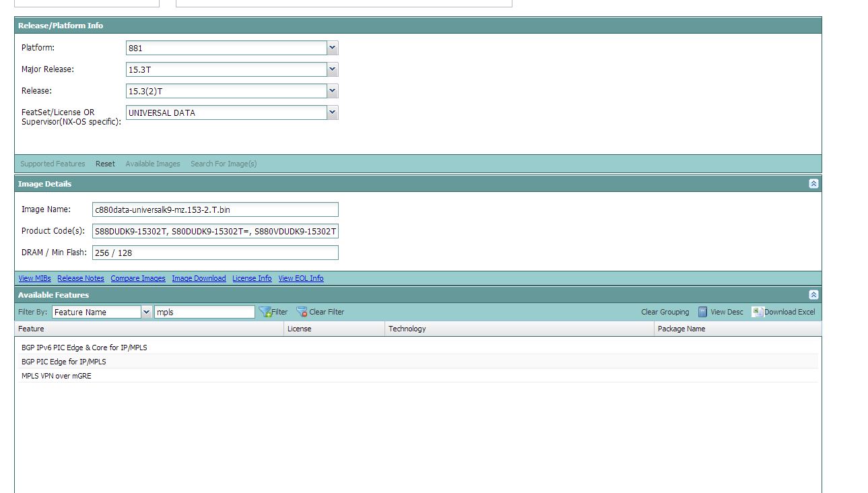This screenshot has height=493, width=868.
Task: Sort by the Package Name column header
Action: click(x=738, y=329)
